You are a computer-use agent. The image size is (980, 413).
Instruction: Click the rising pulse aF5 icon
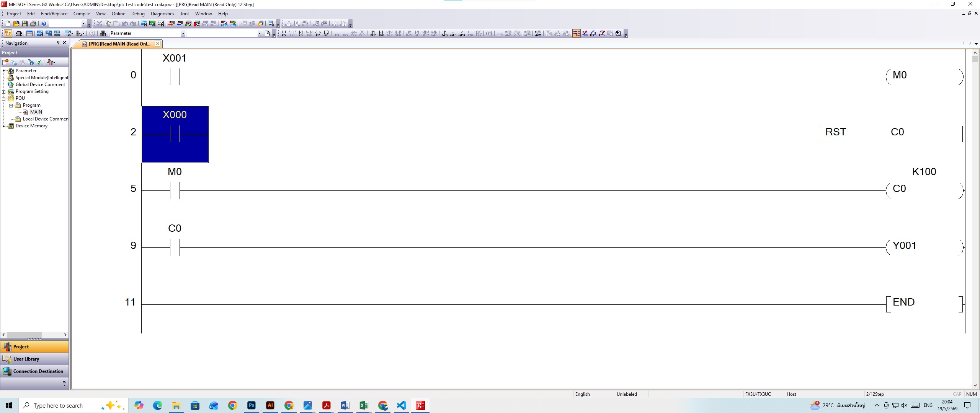[444, 34]
